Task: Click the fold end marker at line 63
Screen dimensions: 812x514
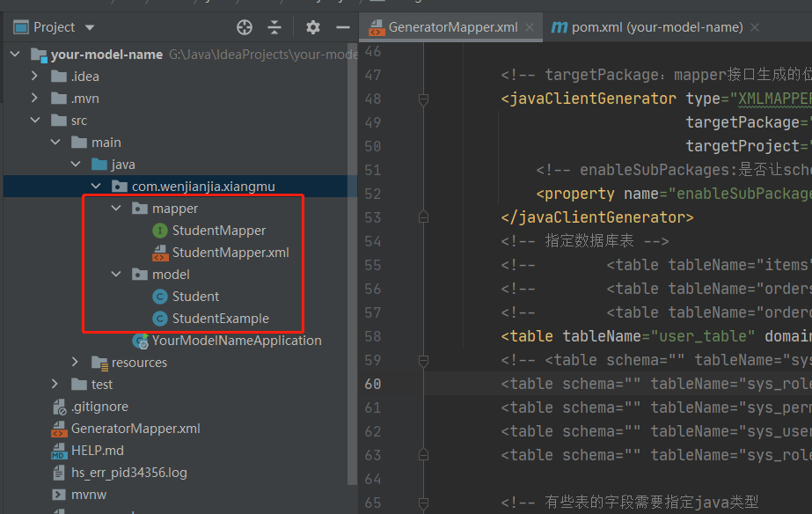Action: (x=423, y=455)
